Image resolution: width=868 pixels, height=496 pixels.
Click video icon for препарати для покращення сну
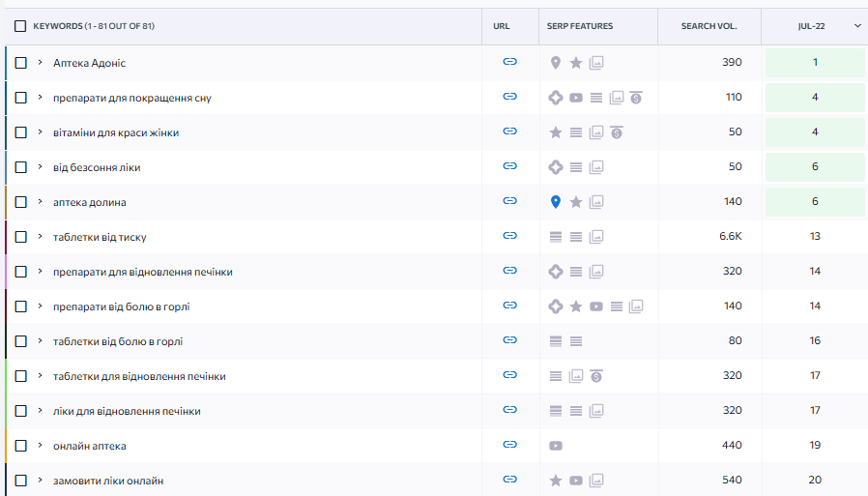click(x=576, y=98)
